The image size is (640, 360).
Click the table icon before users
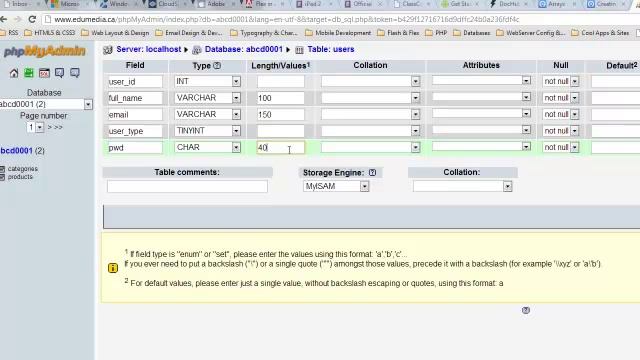click(299, 50)
